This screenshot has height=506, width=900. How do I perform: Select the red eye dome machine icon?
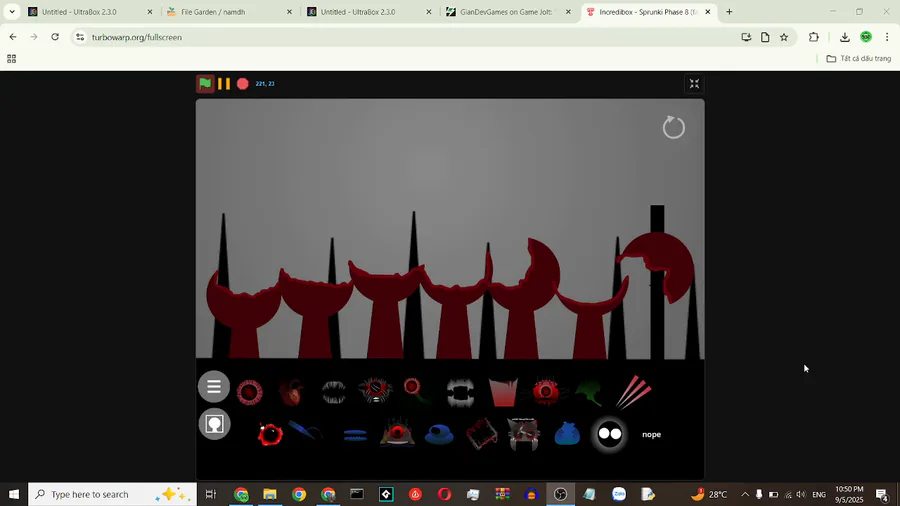click(x=397, y=433)
